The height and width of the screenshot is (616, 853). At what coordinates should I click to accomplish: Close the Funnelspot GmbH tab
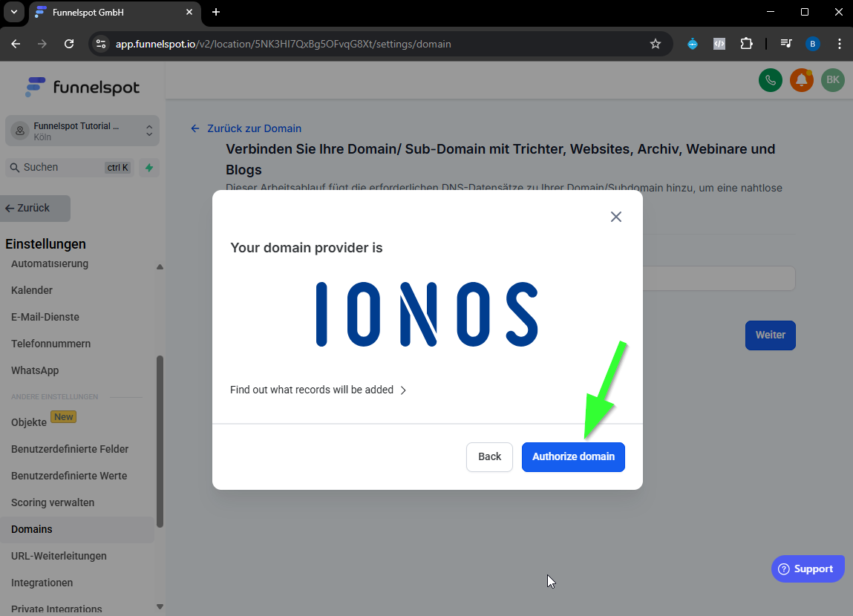(x=189, y=12)
